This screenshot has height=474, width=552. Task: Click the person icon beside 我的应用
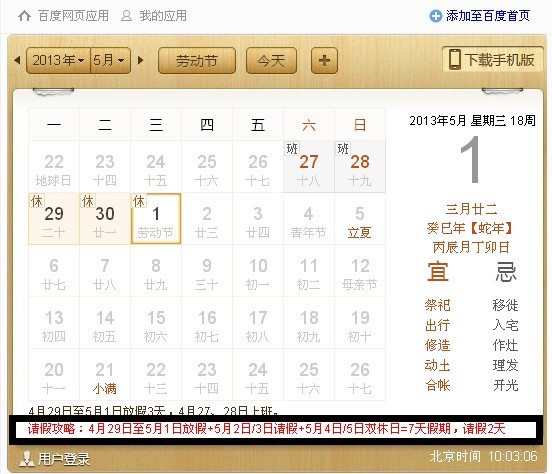coord(126,16)
